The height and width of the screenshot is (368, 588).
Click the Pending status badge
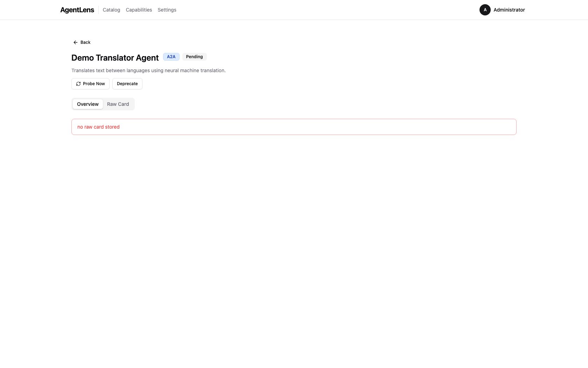tap(194, 56)
